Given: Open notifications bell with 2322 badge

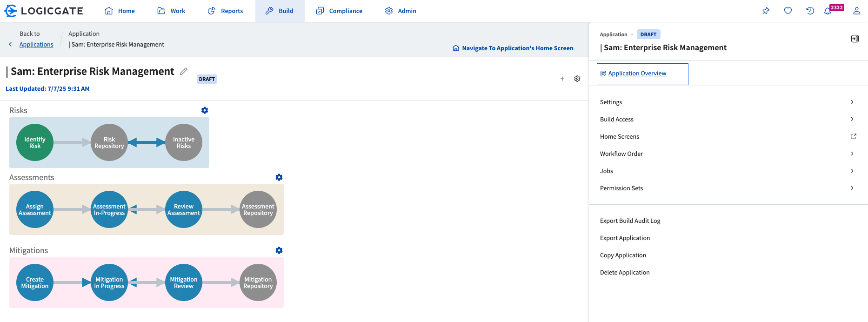Looking at the screenshot, I should coord(828,11).
